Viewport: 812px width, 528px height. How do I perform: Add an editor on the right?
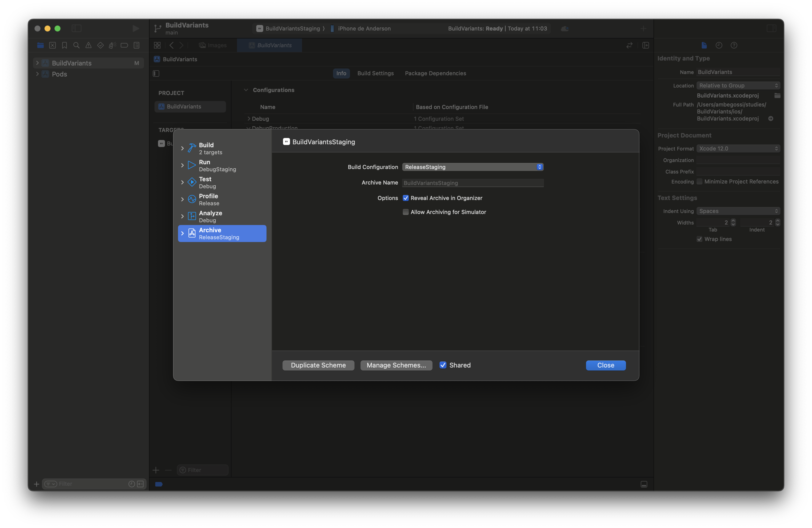645,45
